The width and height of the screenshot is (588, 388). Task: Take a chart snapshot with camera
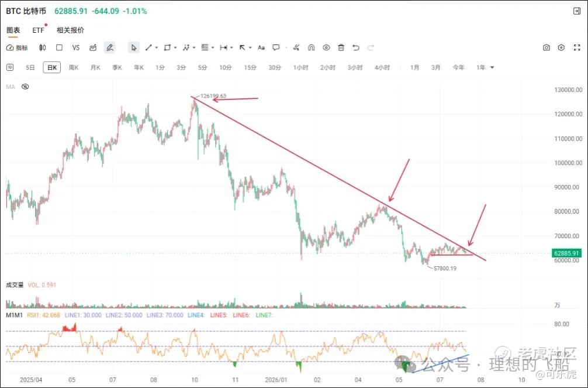(547, 48)
